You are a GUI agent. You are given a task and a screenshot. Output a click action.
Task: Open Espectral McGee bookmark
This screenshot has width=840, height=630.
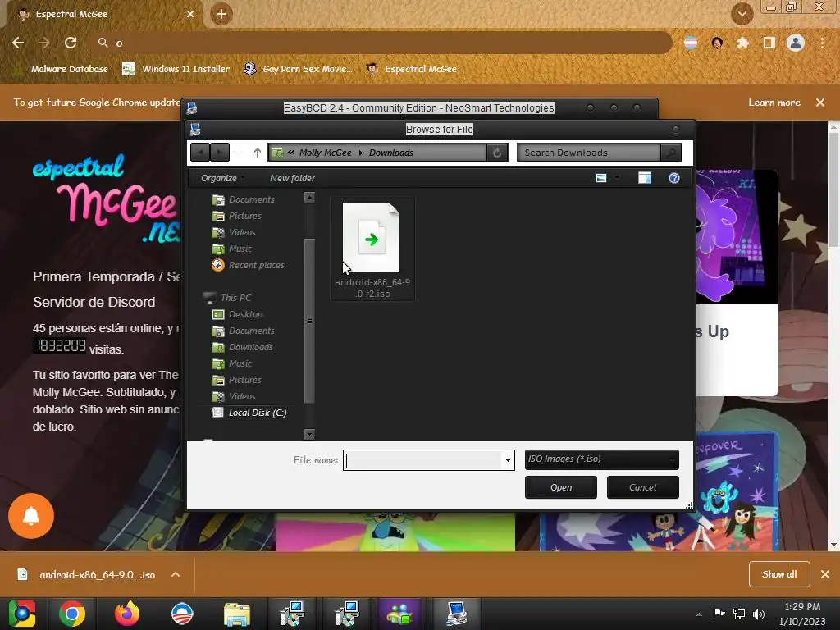[412, 69]
